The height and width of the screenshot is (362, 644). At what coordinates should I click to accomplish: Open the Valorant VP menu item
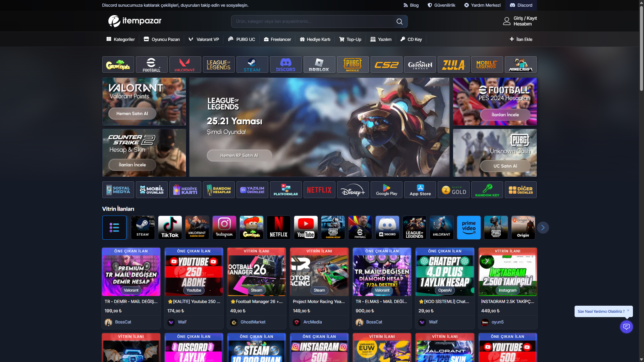click(204, 39)
